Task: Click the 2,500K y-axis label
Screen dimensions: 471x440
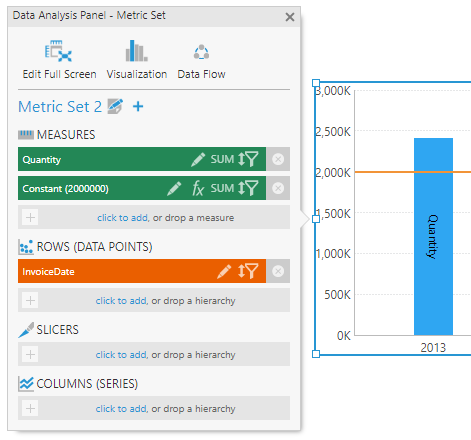Action: tap(333, 132)
